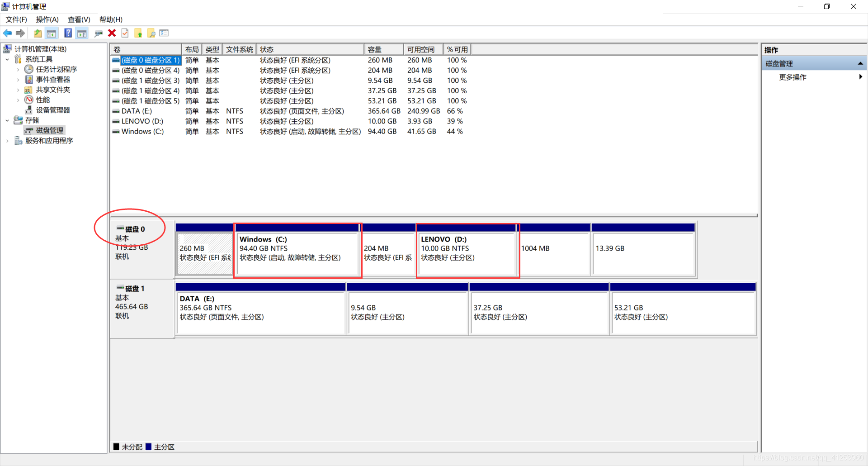Click the yellow page green arrow icon

(x=138, y=33)
